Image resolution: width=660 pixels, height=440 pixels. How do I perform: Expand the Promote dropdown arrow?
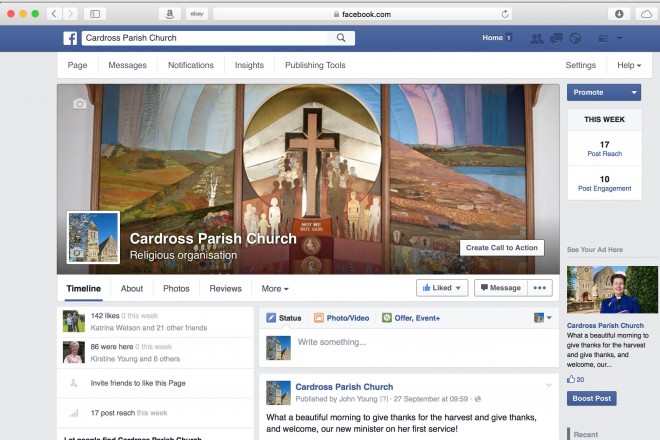634,92
